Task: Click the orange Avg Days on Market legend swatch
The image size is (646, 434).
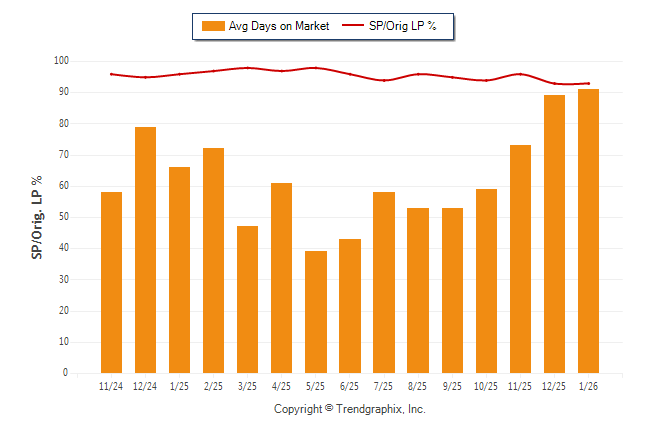Action: [x=213, y=26]
